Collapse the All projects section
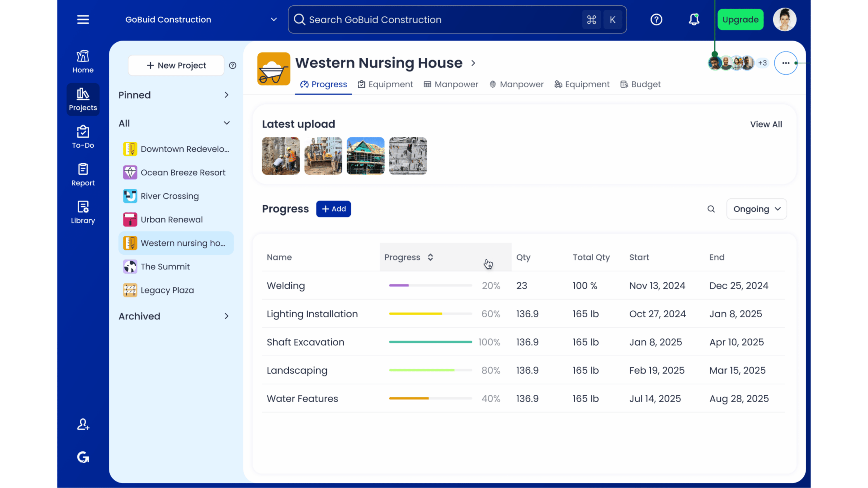Image resolution: width=868 pixels, height=488 pixels. (x=226, y=123)
